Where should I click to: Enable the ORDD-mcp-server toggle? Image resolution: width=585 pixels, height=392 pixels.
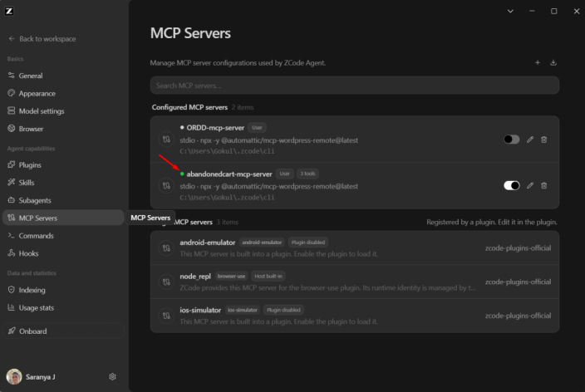tap(512, 140)
